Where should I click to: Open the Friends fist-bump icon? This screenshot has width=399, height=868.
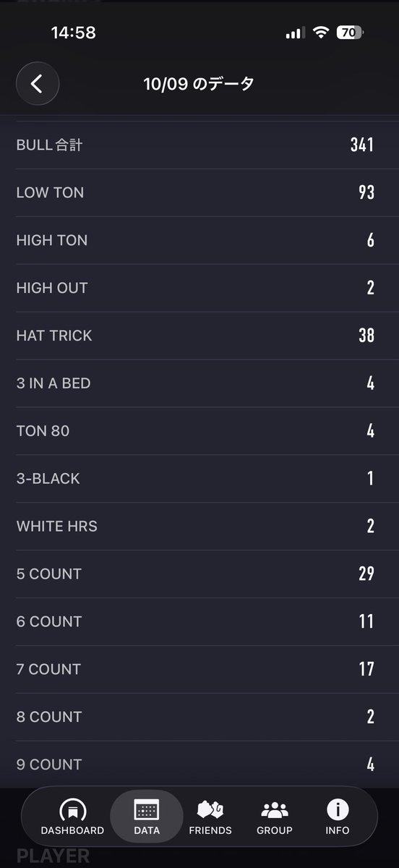pyautogui.click(x=210, y=809)
